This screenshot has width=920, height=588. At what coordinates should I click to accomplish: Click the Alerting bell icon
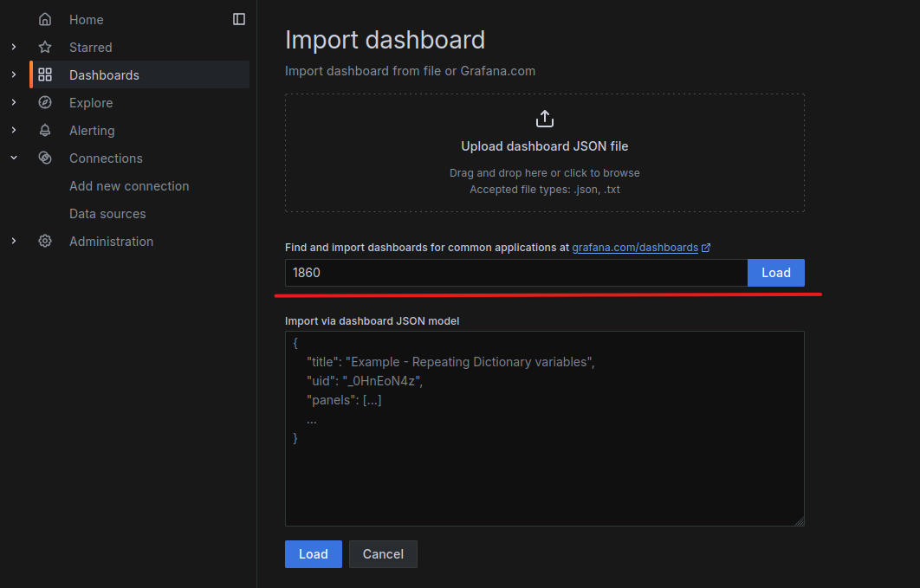click(45, 131)
